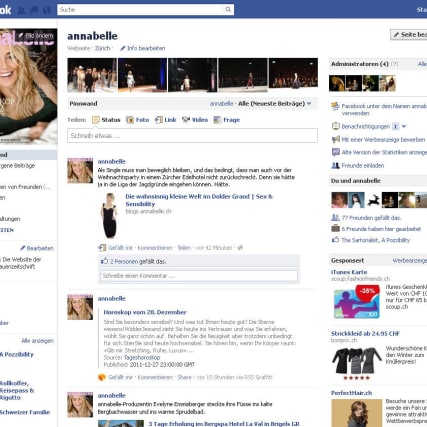
Task: Click thumbs-up icon beside 2 Personen gefällt das
Action: coord(104,261)
